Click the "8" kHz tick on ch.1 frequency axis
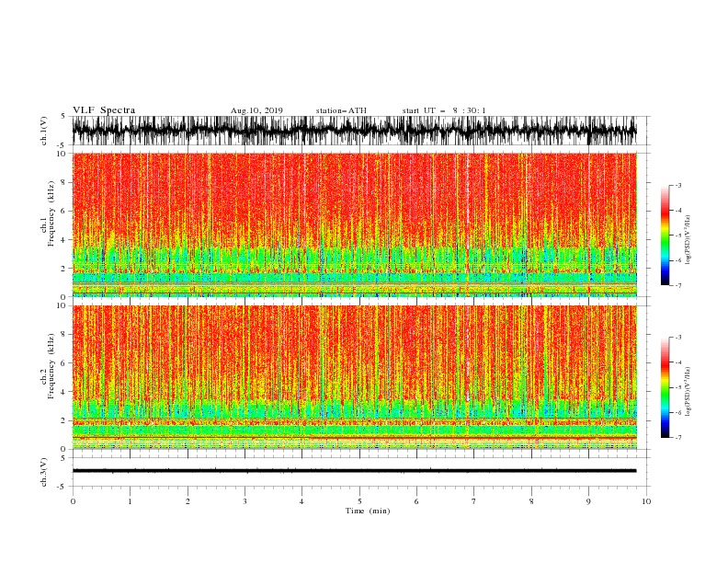This screenshot has width=728, height=563. coord(64,182)
